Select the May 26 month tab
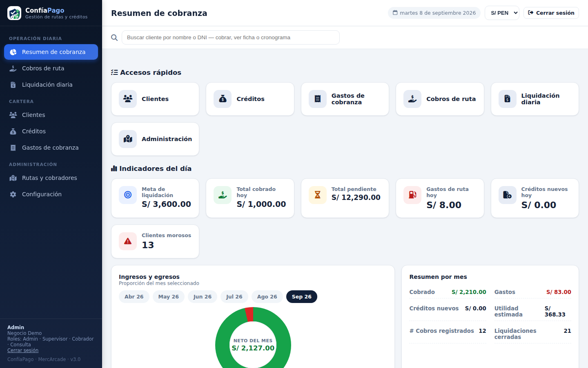The image size is (588, 368). 169,297
